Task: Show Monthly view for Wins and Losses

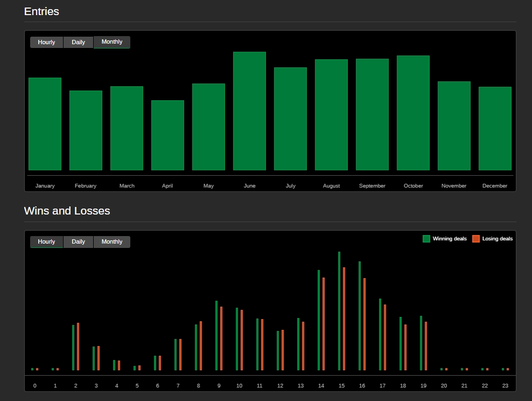Action: click(112, 242)
